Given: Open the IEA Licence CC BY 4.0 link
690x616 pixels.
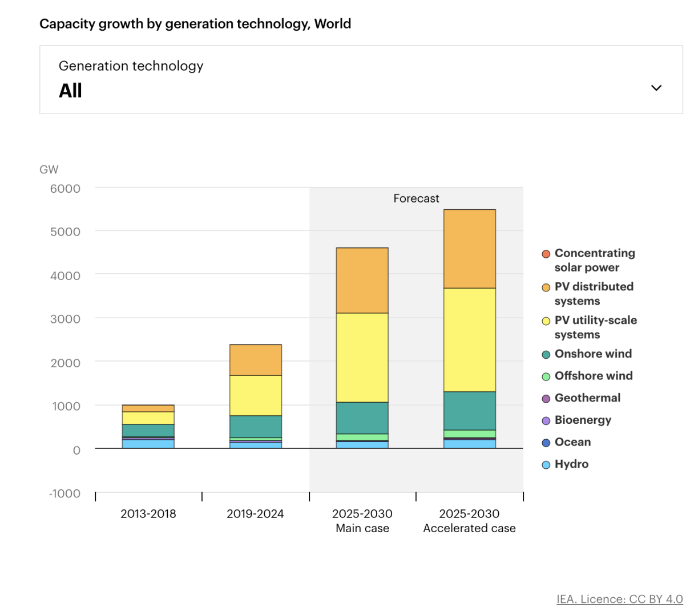Looking at the screenshot, I should [x=620, y=599].
